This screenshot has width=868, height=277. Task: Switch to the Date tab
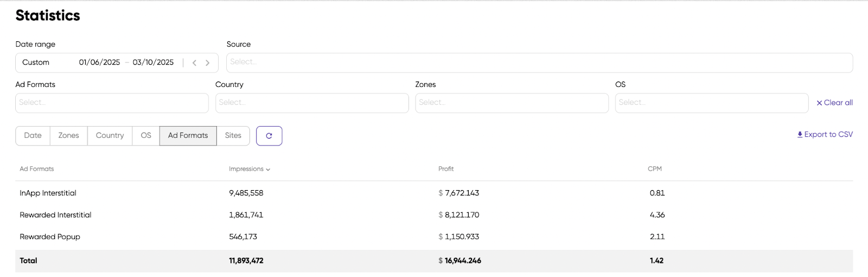coord(33,136)
